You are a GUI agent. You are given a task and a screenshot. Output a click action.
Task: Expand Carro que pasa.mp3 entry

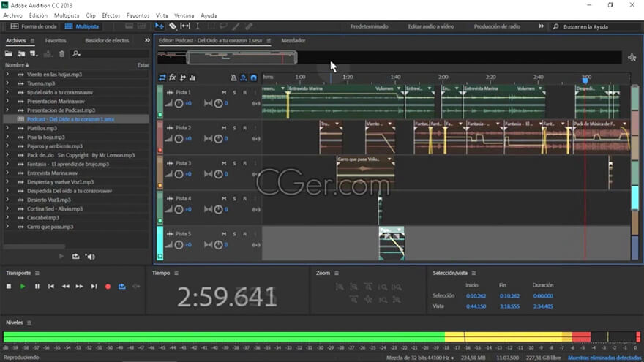pos(7,227)
